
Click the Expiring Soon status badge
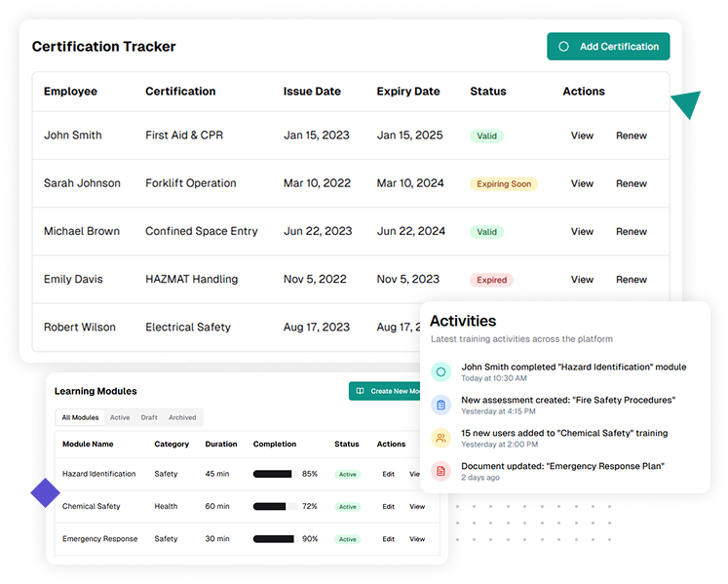(504, 184)
